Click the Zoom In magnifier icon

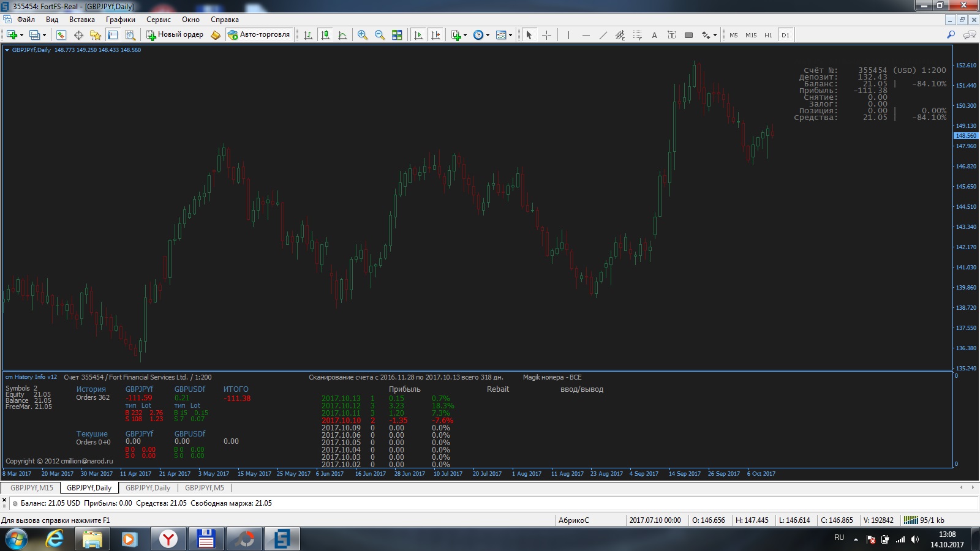(x=363, y=35)
